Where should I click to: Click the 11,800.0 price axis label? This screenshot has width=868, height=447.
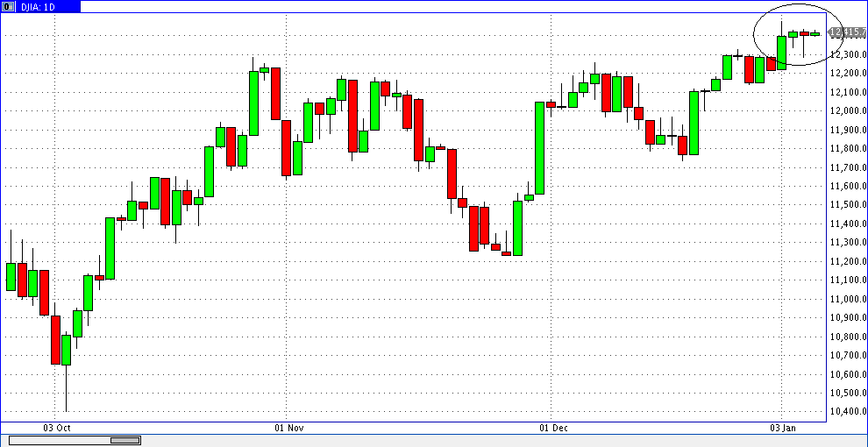click(849, 149)
